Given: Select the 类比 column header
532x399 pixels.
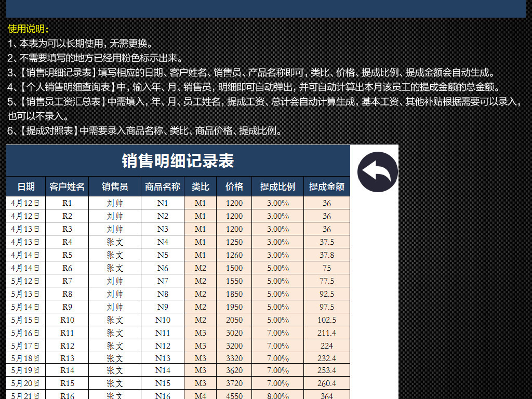Looking at the screenshot, I should click(x=200, y=187).
